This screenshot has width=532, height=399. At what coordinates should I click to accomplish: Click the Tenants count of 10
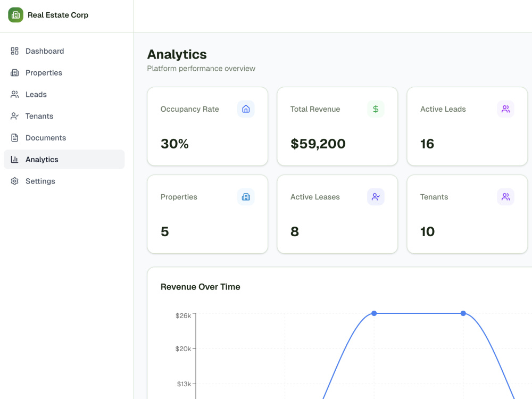428,232
